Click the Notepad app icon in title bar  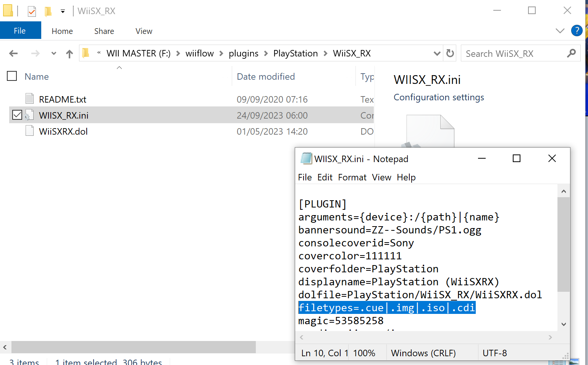(x=306, y=158)
